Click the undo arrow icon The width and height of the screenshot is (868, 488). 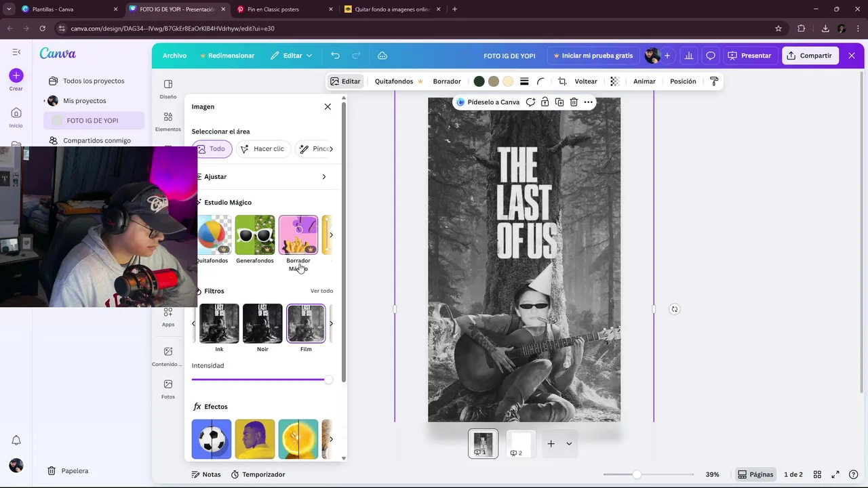click(x=335, y=56)
